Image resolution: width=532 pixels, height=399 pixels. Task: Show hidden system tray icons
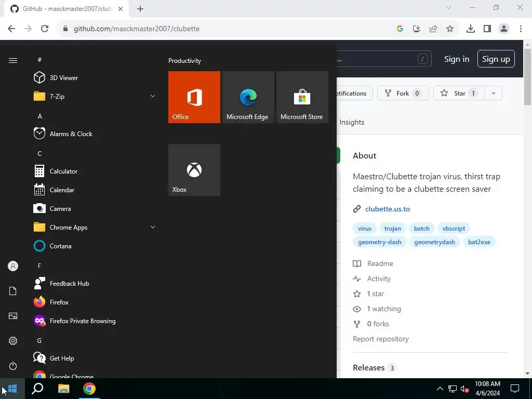(x=440, y=389)
